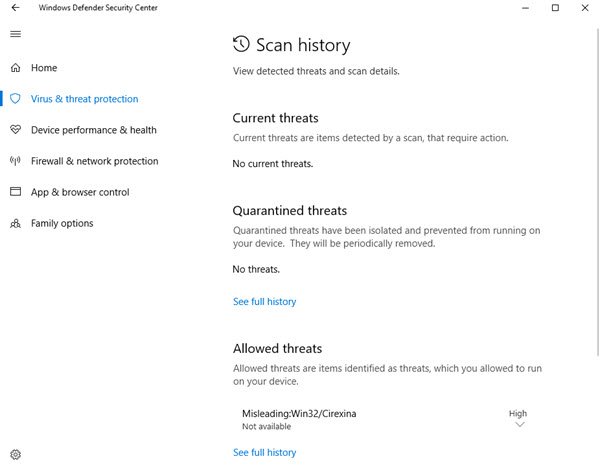Expand the Misleading:Win32/Cirexina threat chevron

click(518, 425)
